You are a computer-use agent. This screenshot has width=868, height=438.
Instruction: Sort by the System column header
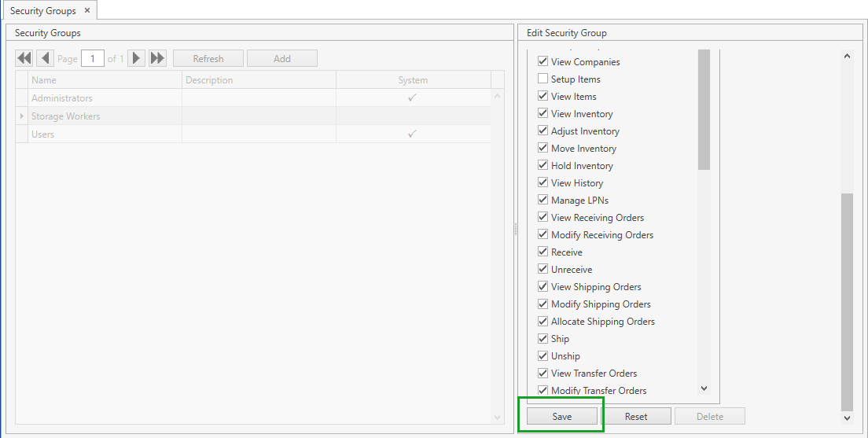point(413,80)
